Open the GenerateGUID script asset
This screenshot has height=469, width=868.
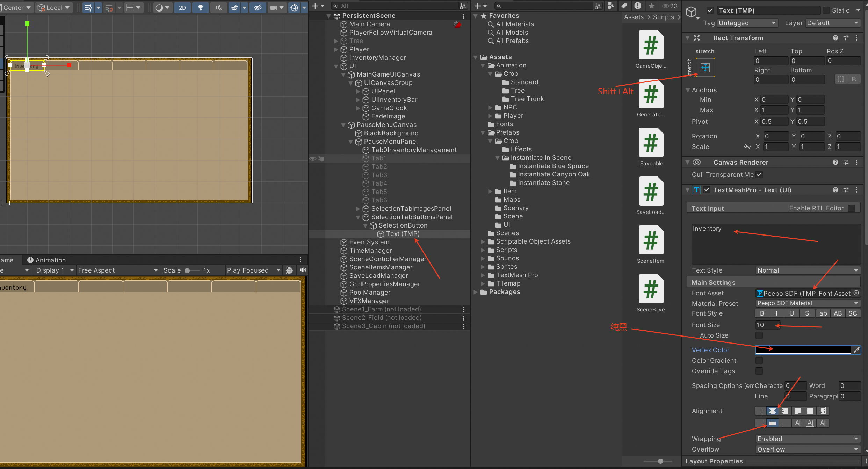coord(651,94)
